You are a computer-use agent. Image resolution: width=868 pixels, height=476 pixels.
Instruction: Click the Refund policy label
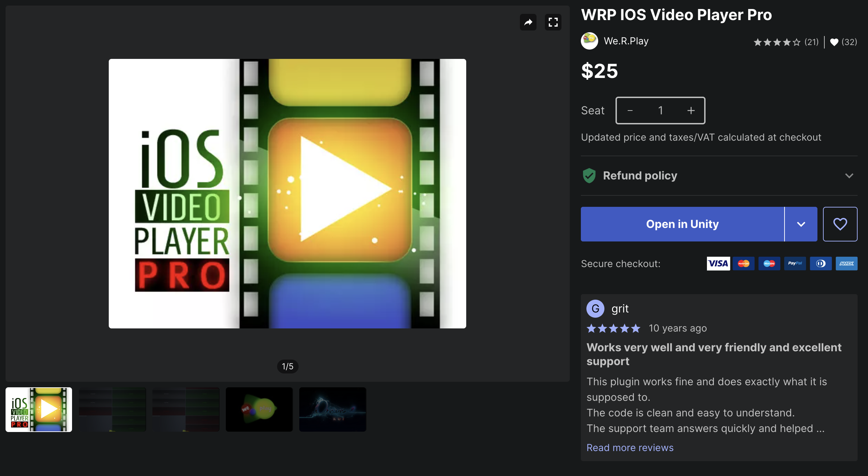(640, 176)
